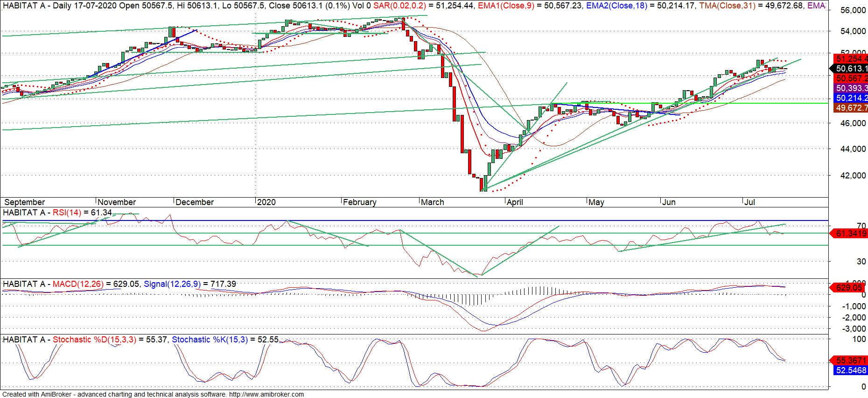Click the 54,000 price axis label

[853, 31]
